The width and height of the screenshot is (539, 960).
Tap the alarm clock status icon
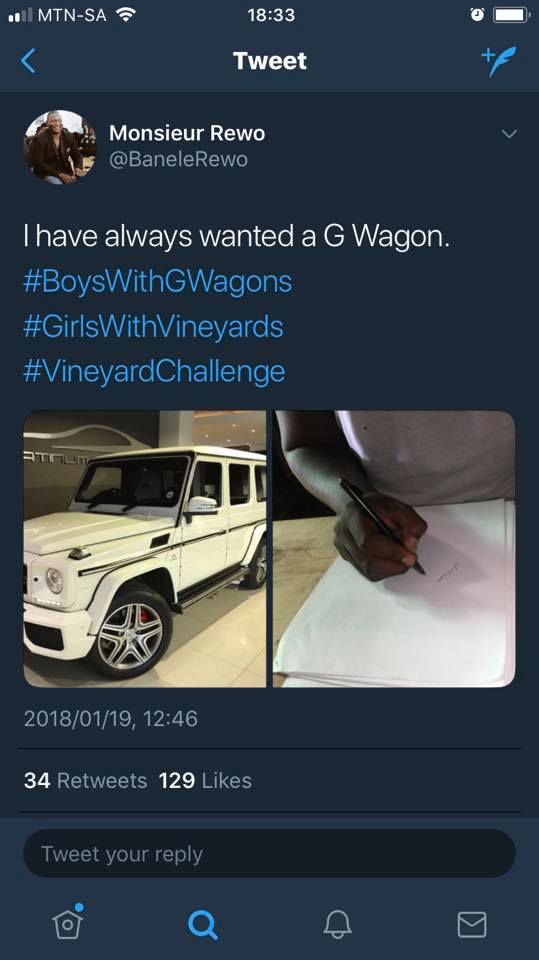[477, 15]
